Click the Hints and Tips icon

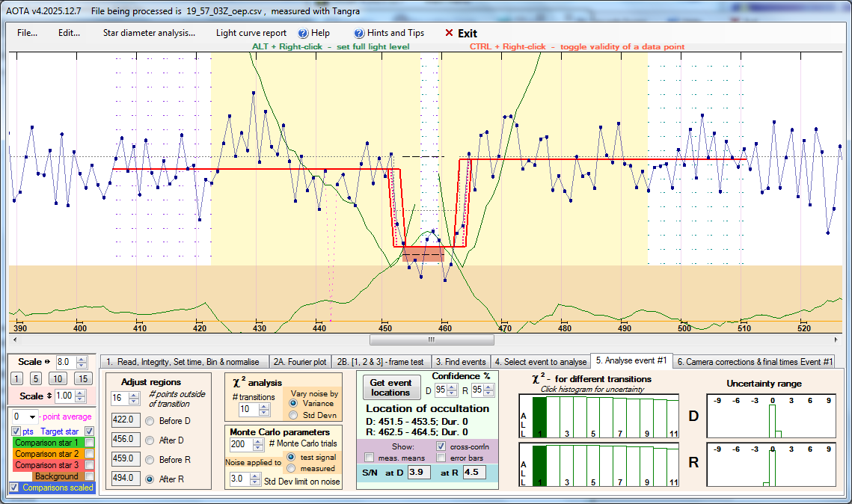coord(359,33)
